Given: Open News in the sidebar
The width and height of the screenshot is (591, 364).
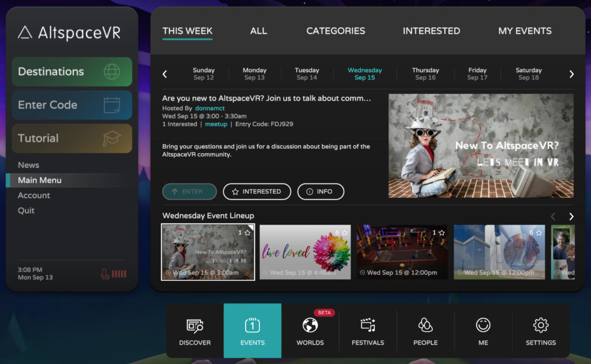Looking at the screenshot, I should coord(29,165).
